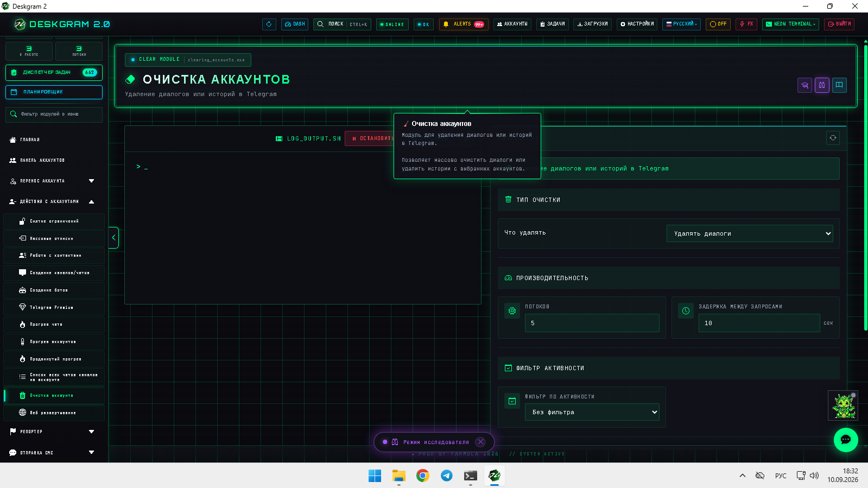Screen dimensions: 868x488
Task: Open the Без фильтра activity filter dropdown
Action: (x=592, y=412)
